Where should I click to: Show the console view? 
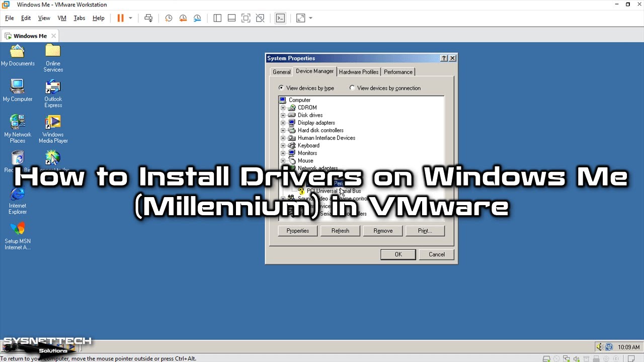coord(280,18)
